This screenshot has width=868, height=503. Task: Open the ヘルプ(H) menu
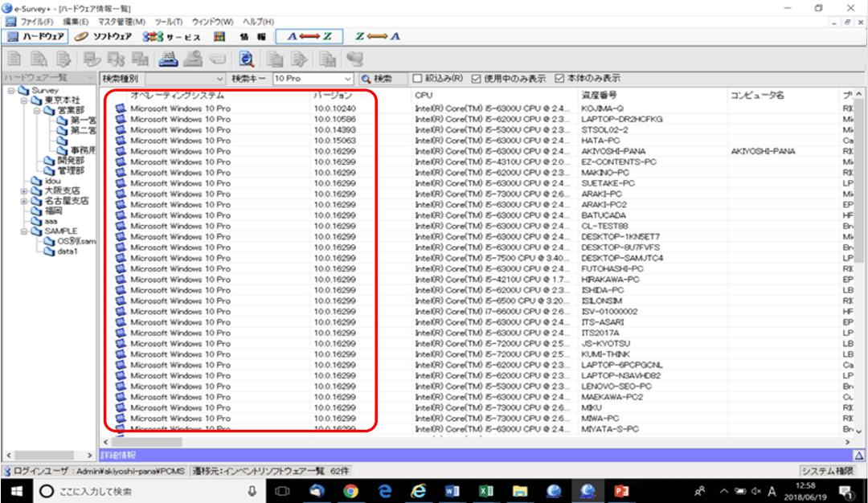[x=258, y=22]
